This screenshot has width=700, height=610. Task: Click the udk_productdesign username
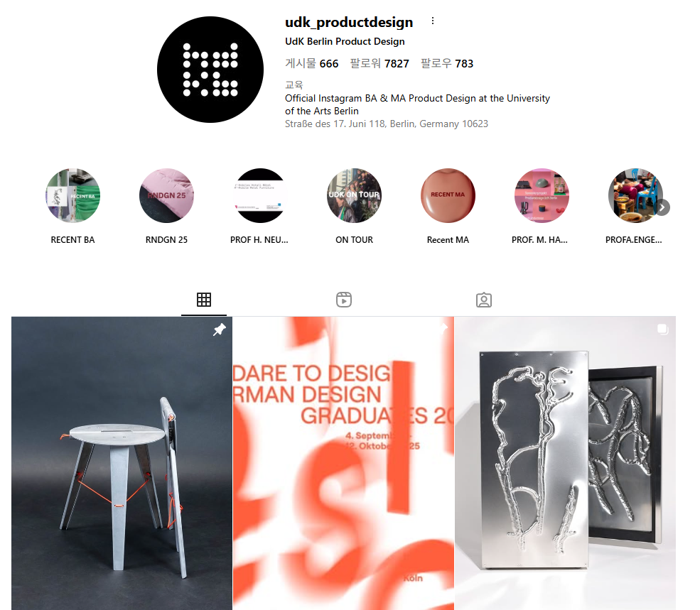click(x=349, y=22)
